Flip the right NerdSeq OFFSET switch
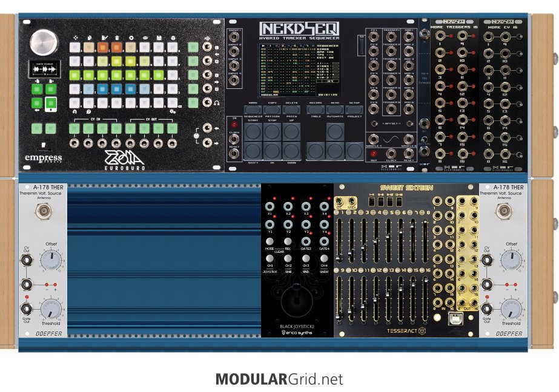Viewport: 559px width, 392px height. click(x=410, y=123)
